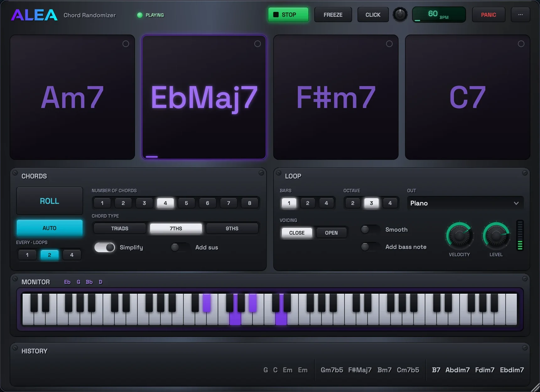540x392 pixels.
Task: Set number of chords to 5
Action: (186, 203)
